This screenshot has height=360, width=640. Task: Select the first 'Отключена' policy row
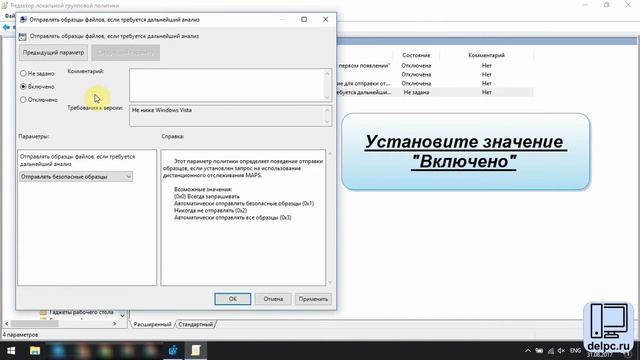pyautogui.click(x=435, y=65)
